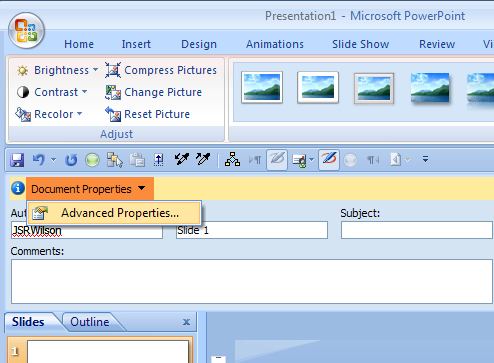Apply the second white-framed picture style
This screenshot has height=363, width=494.
tap(318, 87)
